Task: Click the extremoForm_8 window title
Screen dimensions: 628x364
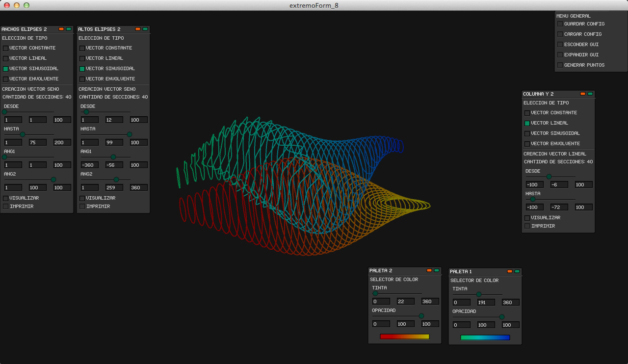Action: (x=314, y=5)
